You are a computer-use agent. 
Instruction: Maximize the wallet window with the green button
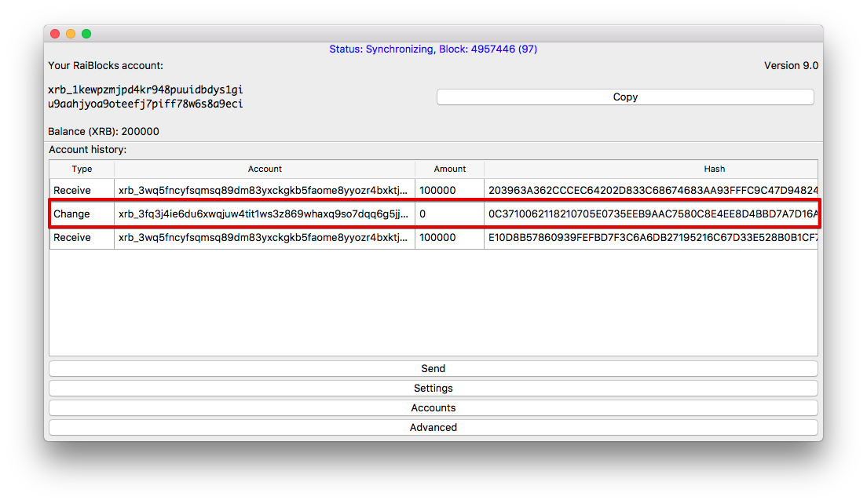pyautogui.click(x=86, y=34)
